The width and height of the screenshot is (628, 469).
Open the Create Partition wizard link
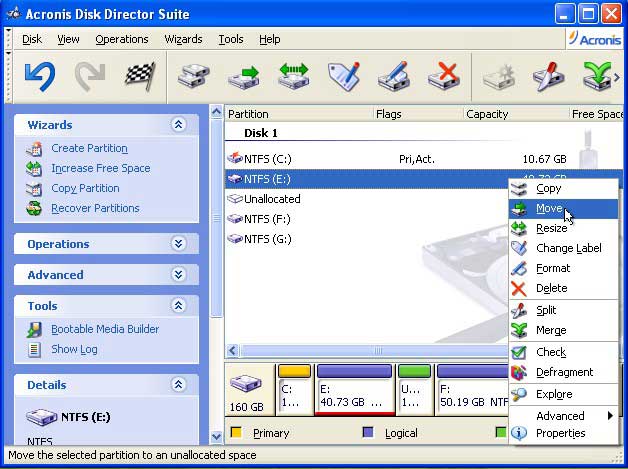89,149
